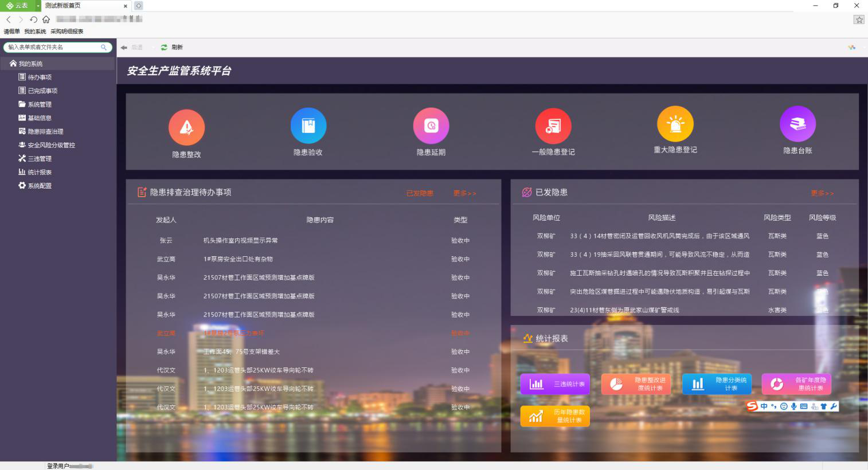Viewport: 868px width, 470px height.
Task: Click the 已发隐患 link in the 待办事项 panel
Action: pyautogui.click(x=420, y=193)
